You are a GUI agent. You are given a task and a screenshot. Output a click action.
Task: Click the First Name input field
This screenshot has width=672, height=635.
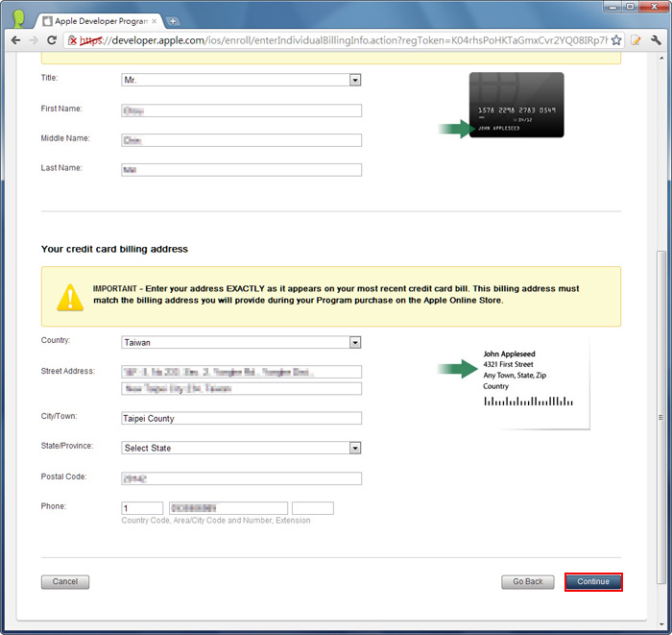click(241, 110)
